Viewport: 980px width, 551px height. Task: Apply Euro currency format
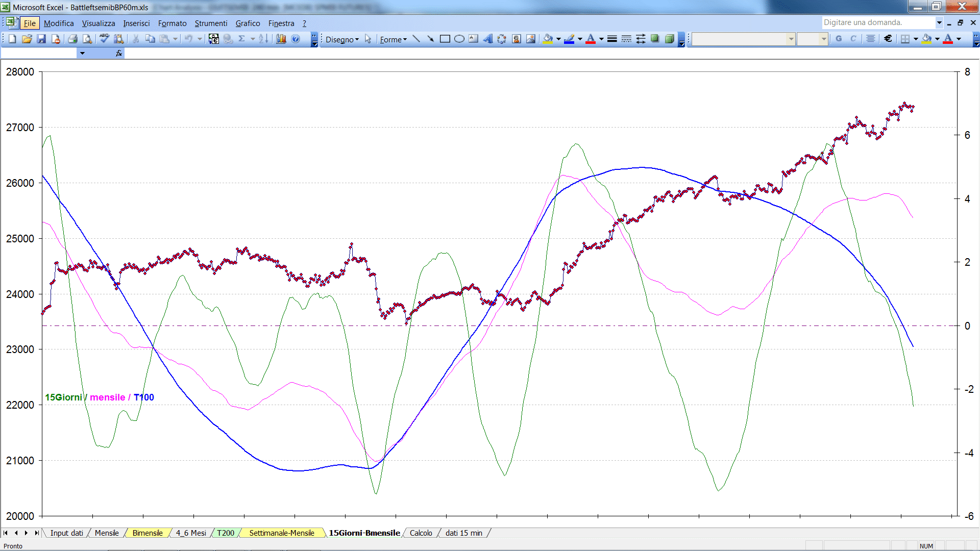888,39
